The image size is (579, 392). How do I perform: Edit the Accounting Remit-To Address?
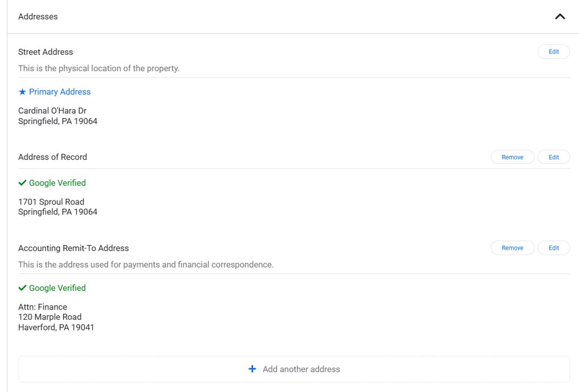coord(554,248)
